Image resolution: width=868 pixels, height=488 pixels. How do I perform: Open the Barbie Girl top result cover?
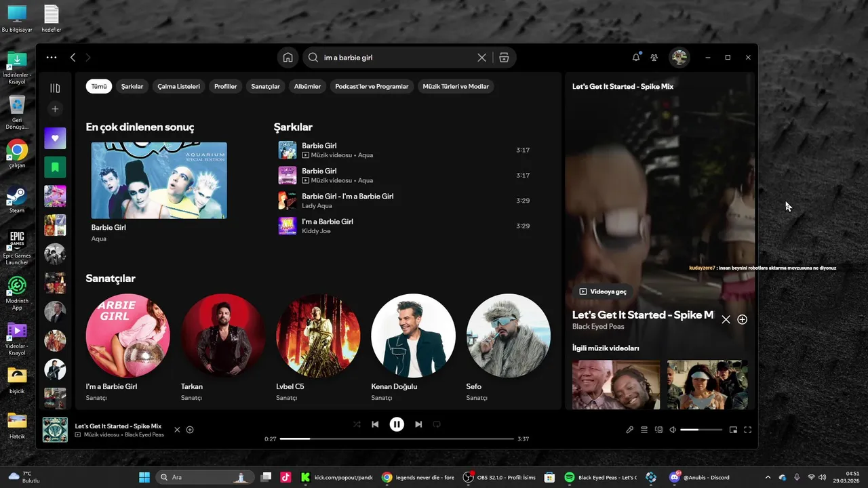[159, 180]
